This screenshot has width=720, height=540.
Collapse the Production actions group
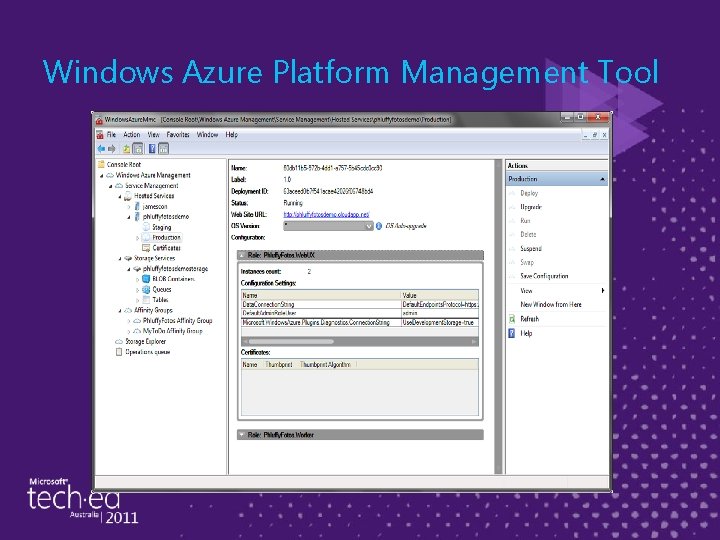[602, 179]
